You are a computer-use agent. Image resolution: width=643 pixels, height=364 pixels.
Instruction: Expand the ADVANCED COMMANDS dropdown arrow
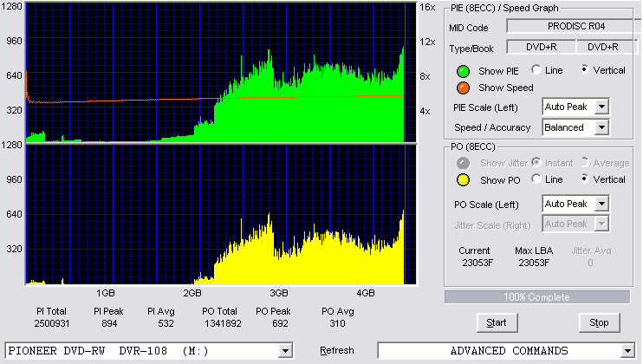[627, 351]
